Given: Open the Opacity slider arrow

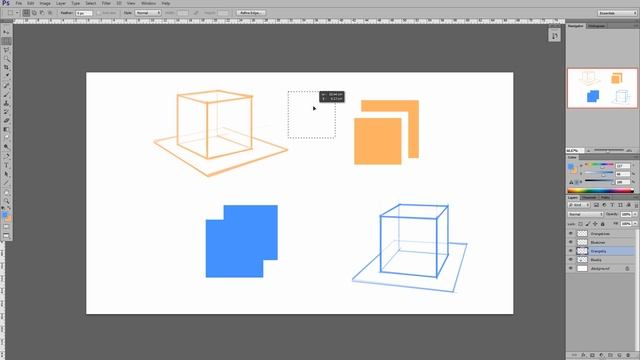Looking at the screenshot, I should pyautogui.click(x=635, y=214).
